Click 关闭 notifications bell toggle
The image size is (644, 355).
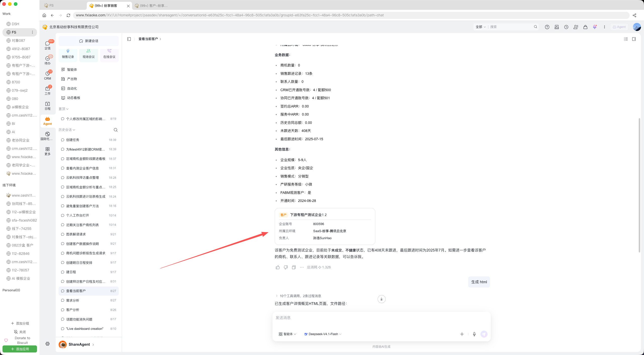pos(20,332)
